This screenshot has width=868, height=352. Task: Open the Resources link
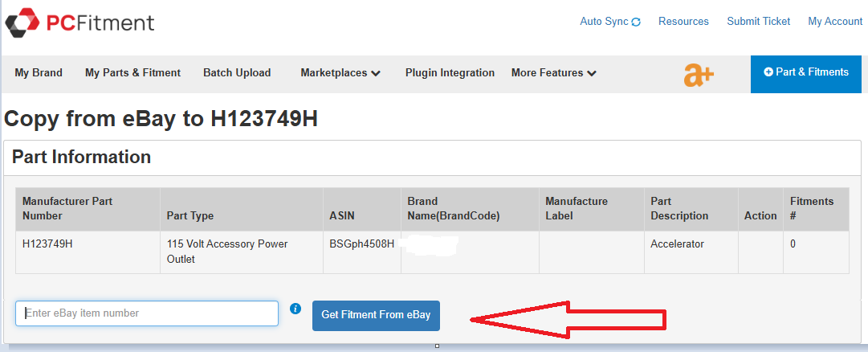683,22
